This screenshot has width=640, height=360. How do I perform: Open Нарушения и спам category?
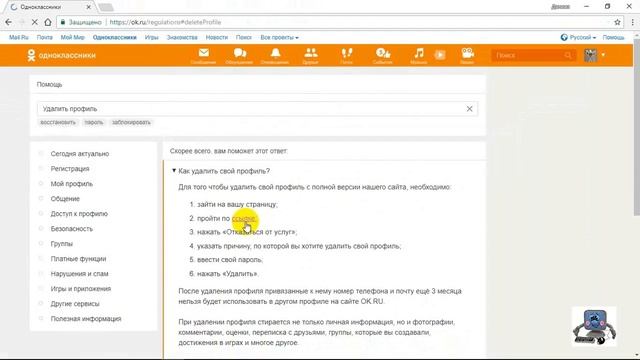79,274
